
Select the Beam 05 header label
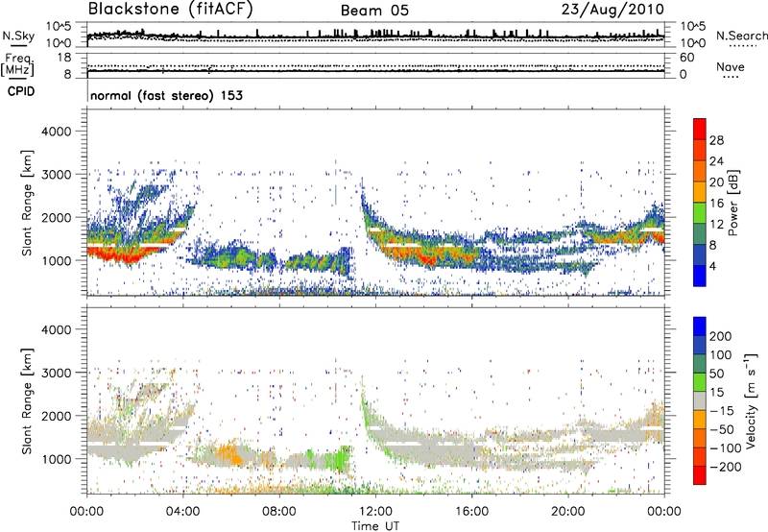377,10
